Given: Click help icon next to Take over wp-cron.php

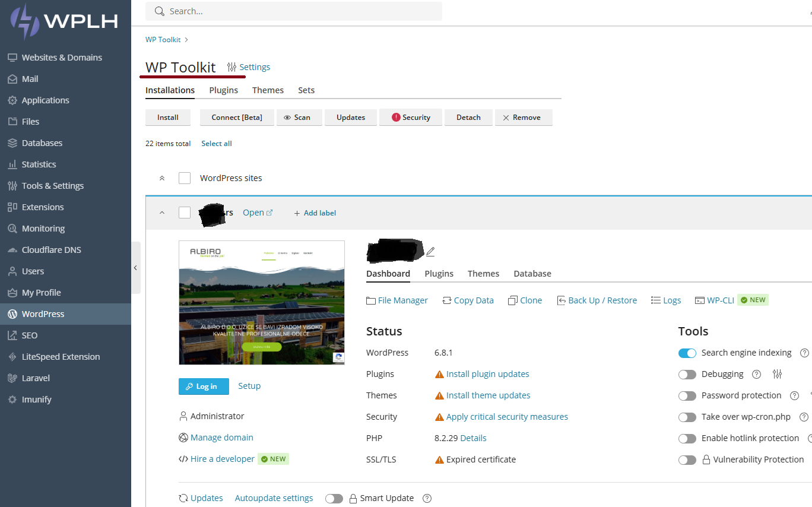Looking at the screenshot, I should click(804, 417).
